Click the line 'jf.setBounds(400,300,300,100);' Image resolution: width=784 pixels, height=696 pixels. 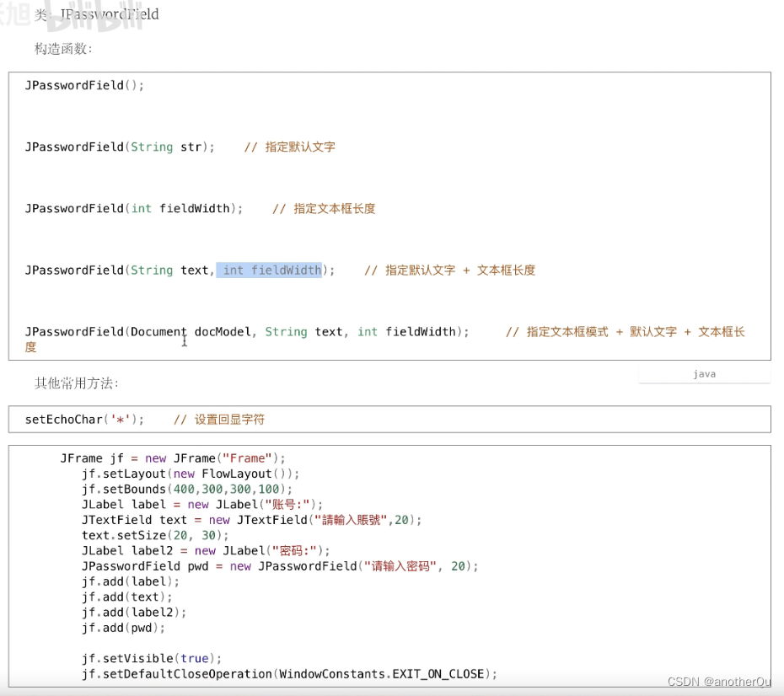(187, 490)
